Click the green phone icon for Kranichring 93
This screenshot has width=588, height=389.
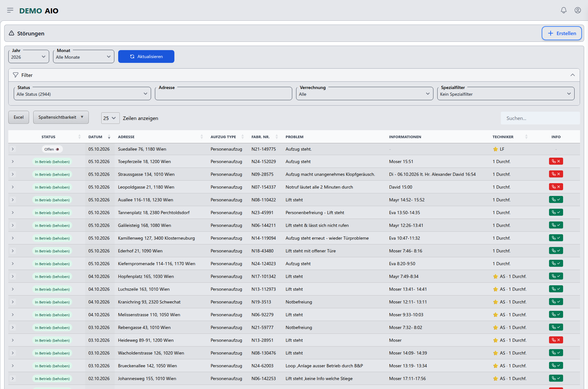click(556, 302)
